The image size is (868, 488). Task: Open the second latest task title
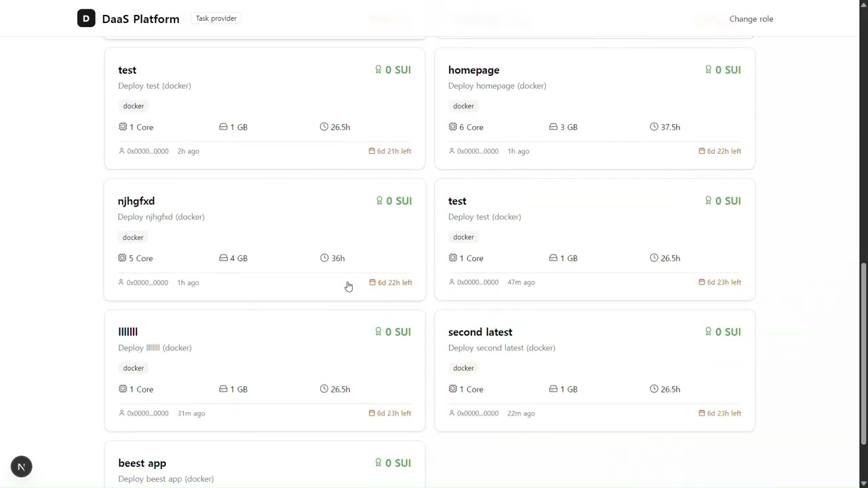pos(480,332)
